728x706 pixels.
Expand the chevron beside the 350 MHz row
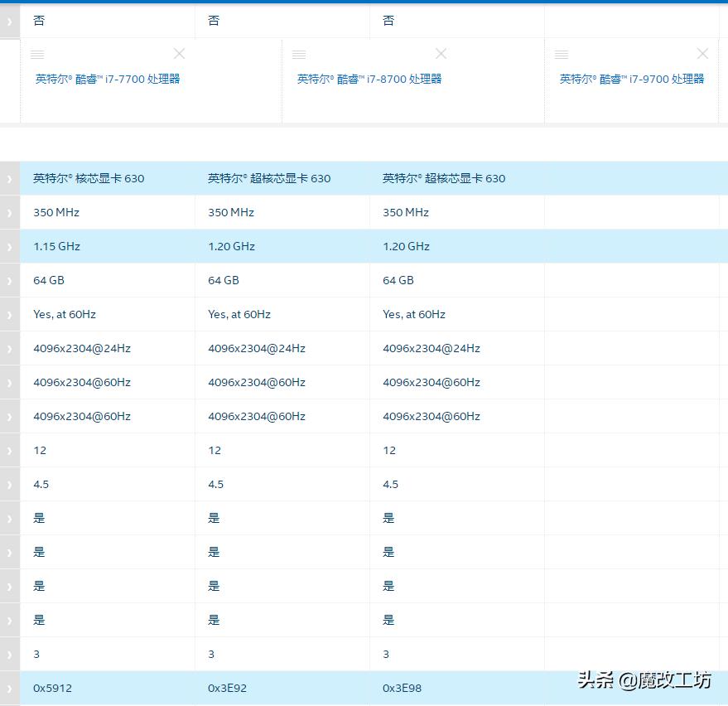pos(8,212)
